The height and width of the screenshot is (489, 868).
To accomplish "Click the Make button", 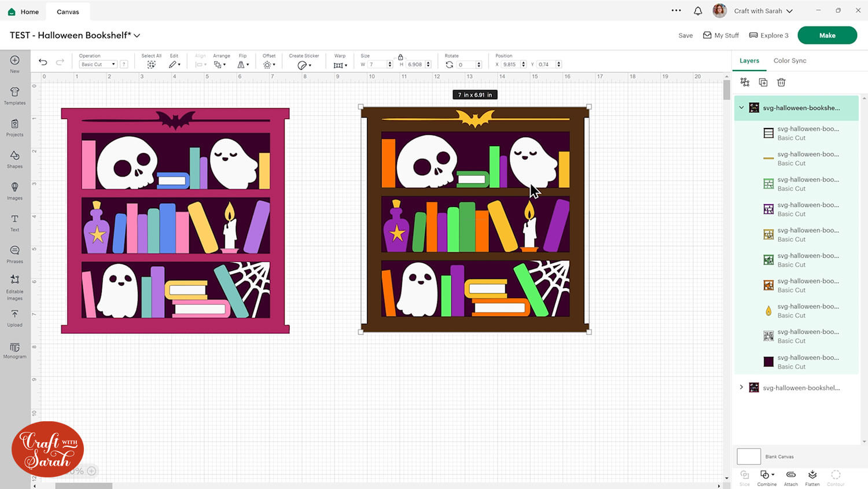I will click(827, 35).
